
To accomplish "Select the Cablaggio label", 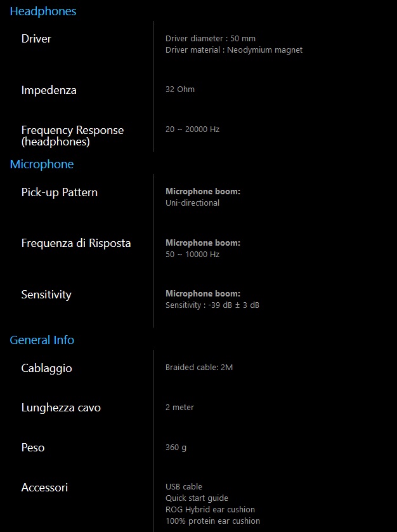I will tap(47, 368).
